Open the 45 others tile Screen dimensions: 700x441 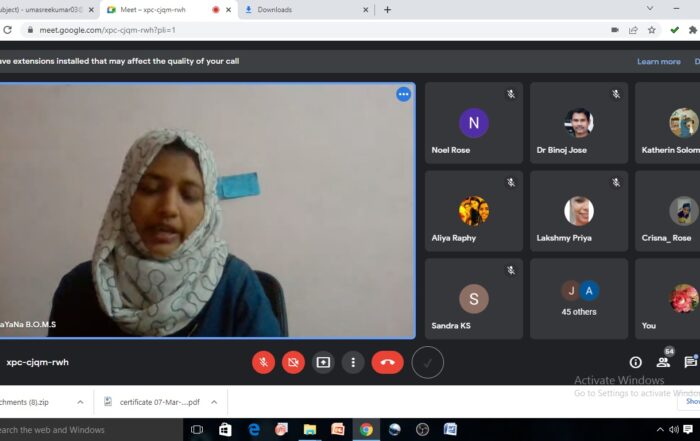click(579, 299)
